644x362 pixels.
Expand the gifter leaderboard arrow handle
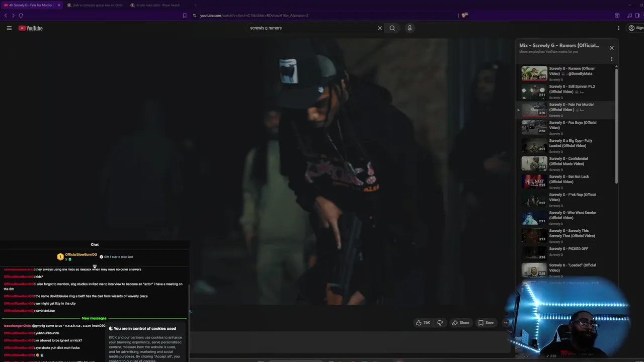coord(95,266)
